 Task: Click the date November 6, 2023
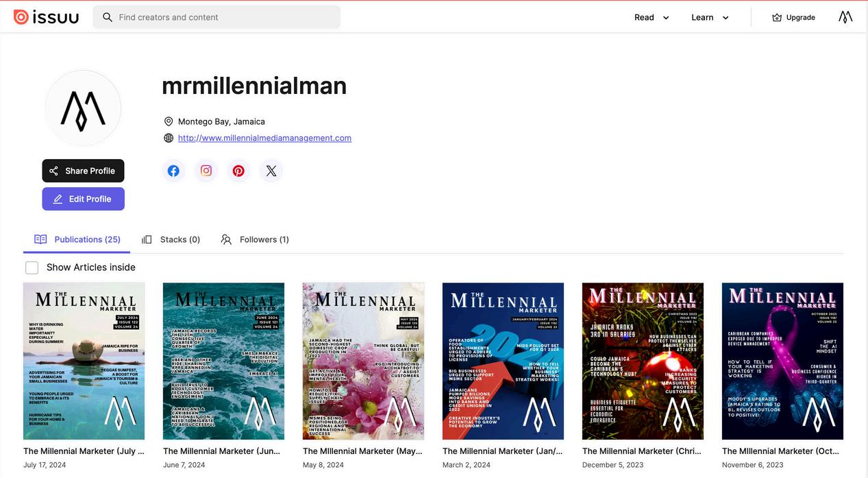(x=753, y=465)
